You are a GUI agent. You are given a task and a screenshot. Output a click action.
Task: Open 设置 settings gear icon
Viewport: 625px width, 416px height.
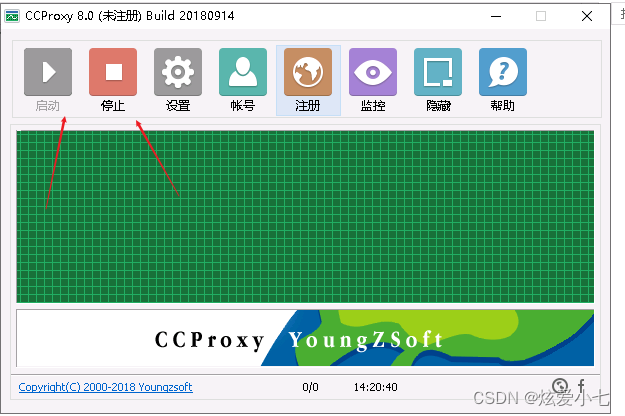[178, 72]
